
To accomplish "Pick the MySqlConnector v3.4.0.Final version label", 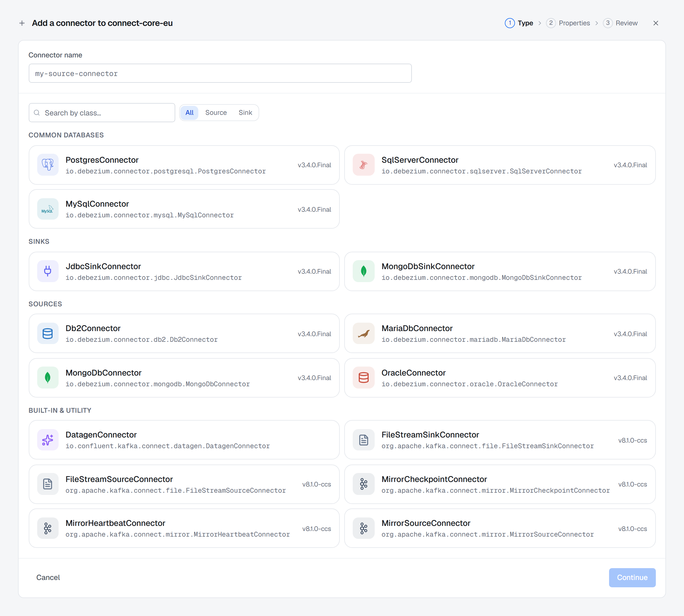I will [x=314, y=209].
